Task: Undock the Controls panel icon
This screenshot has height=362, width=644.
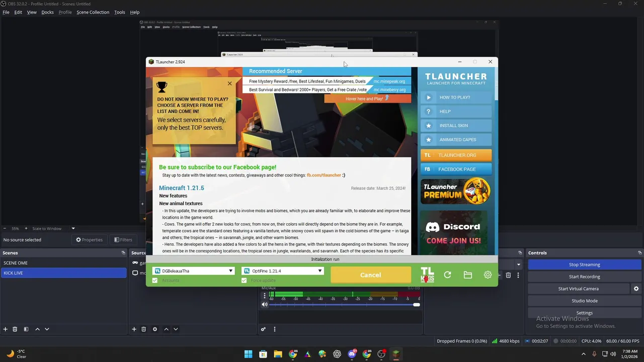Action: point(639,253)
